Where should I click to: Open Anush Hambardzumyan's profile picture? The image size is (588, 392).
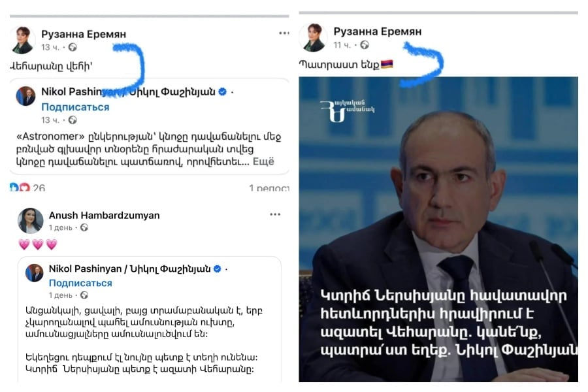point(30,221)
